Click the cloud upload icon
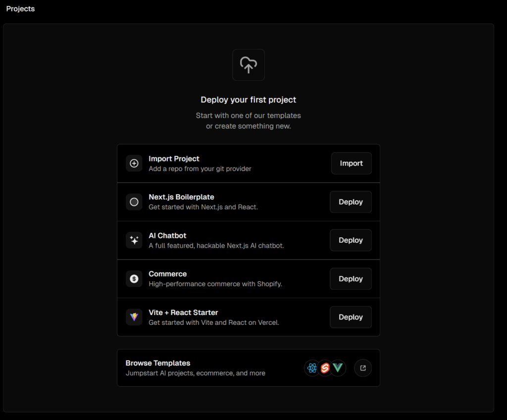Viewport: 507px width, 420px height. pyautogui.click(x=249, y=65)
